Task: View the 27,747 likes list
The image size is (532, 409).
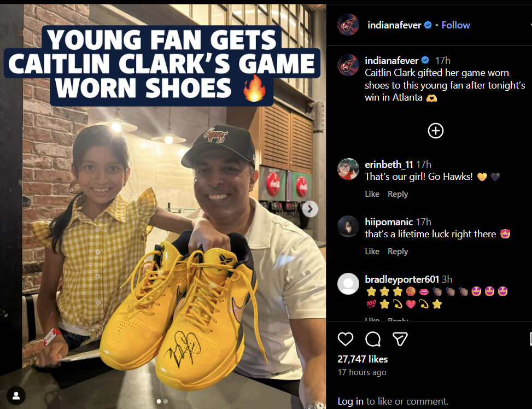Action: tap(363, 359)
